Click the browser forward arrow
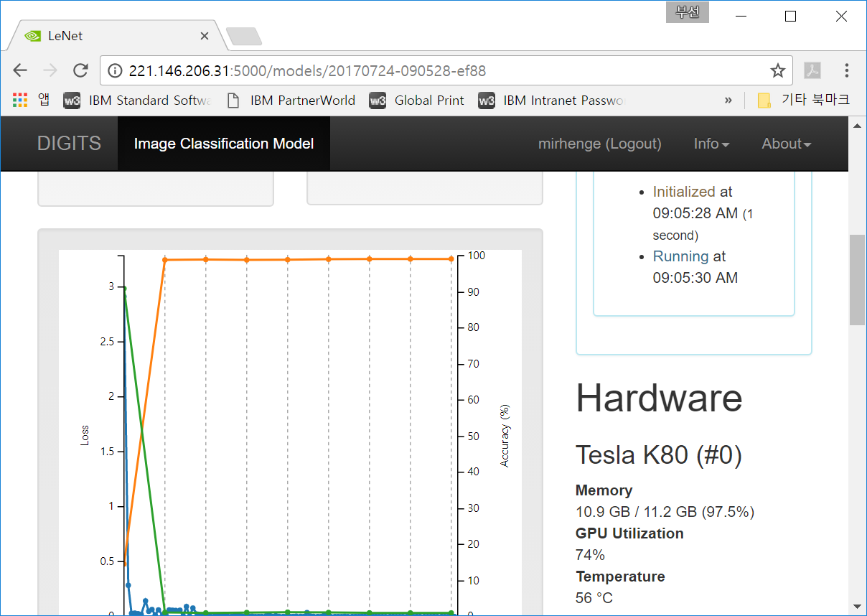867x616 pixels. (x=50, y=70)
